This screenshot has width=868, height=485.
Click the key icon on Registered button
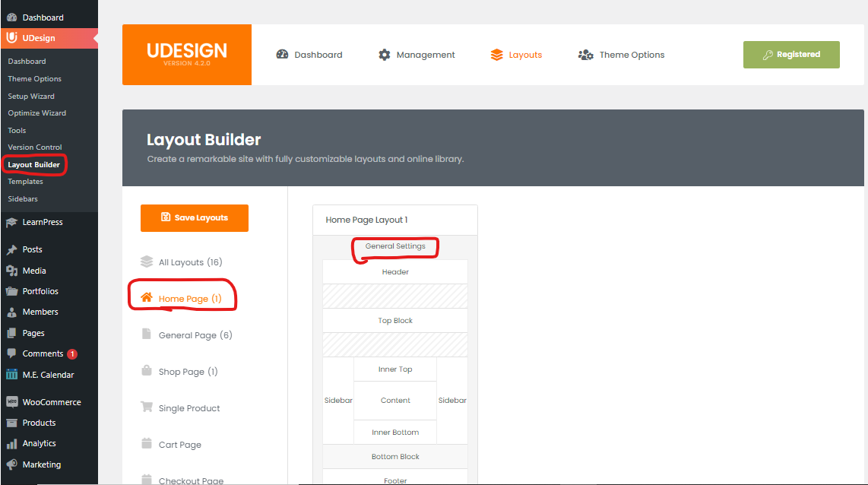coord(767,55)
